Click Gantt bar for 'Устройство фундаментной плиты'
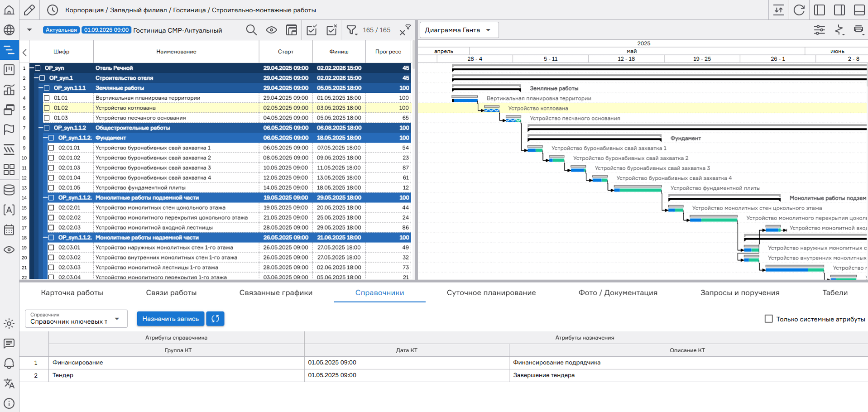868x412 pixels. click(638, 190)
